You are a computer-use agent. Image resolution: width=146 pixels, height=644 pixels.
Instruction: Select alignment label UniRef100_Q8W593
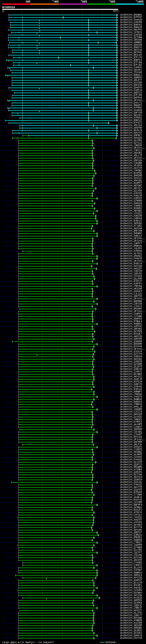click(131, 77)
